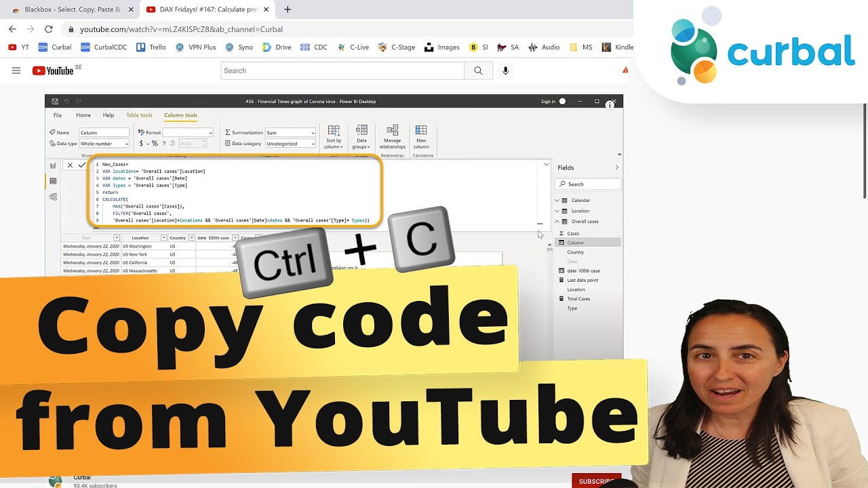The width and height of the screenshot is (868, 488).
Task: Open the Location column filter dropdown
Action: click(x=163, y=238)
